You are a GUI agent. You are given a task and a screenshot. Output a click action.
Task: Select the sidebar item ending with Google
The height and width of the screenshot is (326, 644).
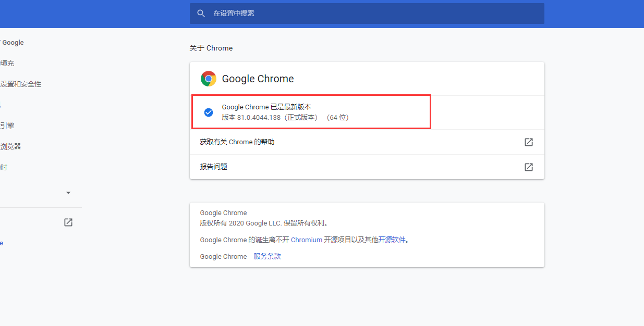click(x=13, y=43)
